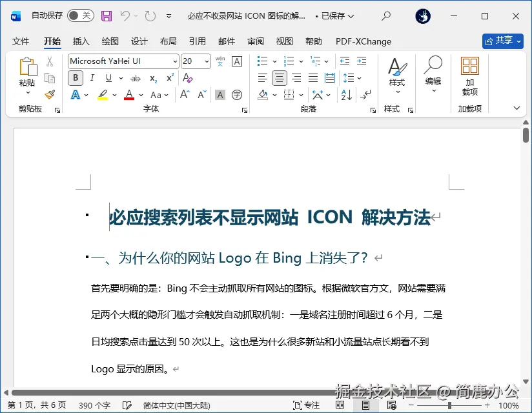Click the word count 390 个字
The height and width of the screenshot is (413, 532).
94,405
